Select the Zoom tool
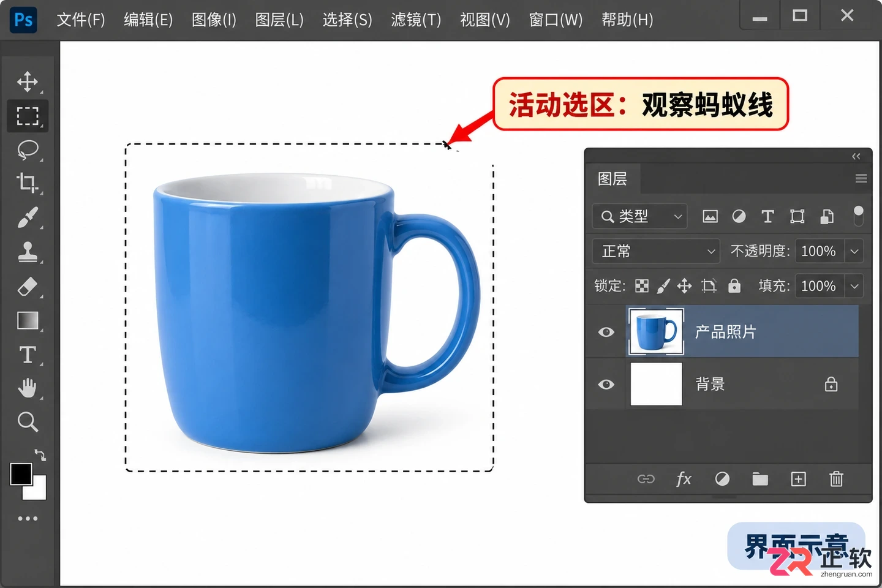 click(28, 421)
